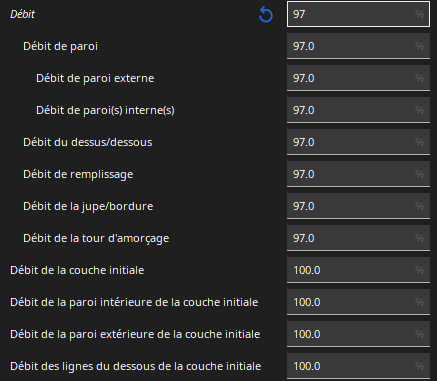Click the Débit de la jupe/bordure field

(x=358, y=206)
